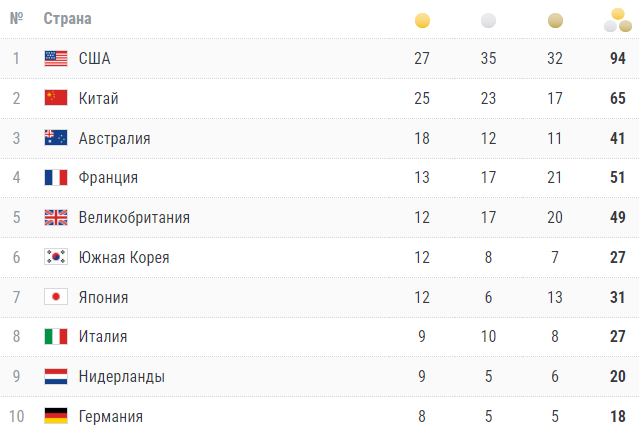Click the South Korea flag icon
Viewport: 640px width, 434px height.
click(56, 257)
